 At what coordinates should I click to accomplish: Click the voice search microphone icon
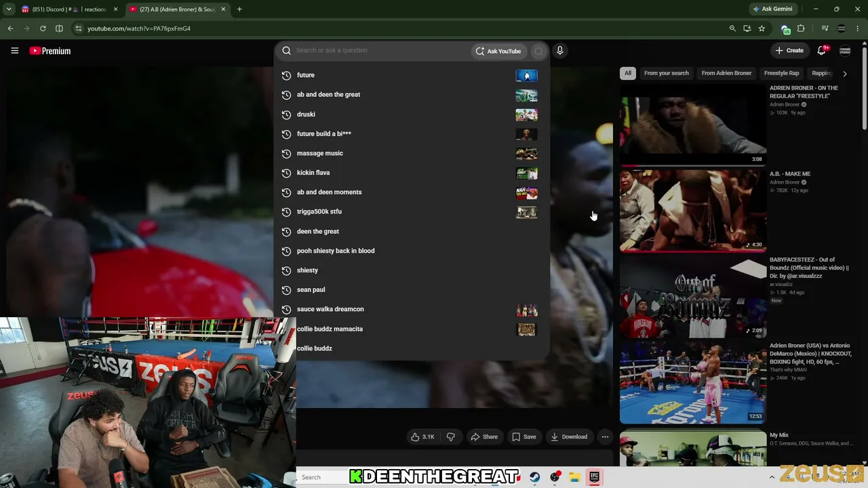(559, 51)
